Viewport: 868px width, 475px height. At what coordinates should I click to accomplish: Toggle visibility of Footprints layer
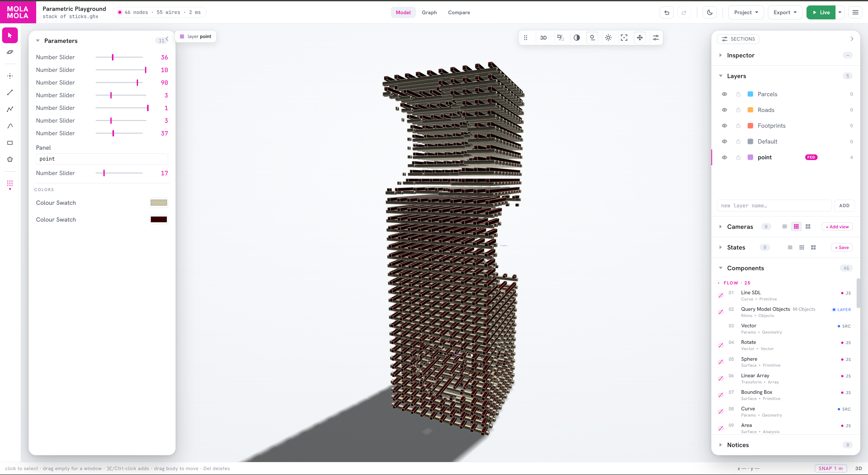[725, 126]
